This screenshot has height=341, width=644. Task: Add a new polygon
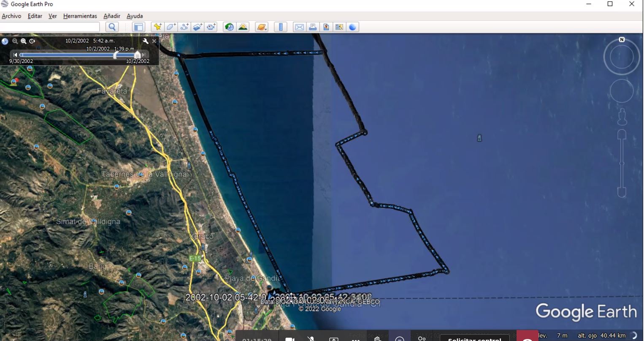(171, 27)
